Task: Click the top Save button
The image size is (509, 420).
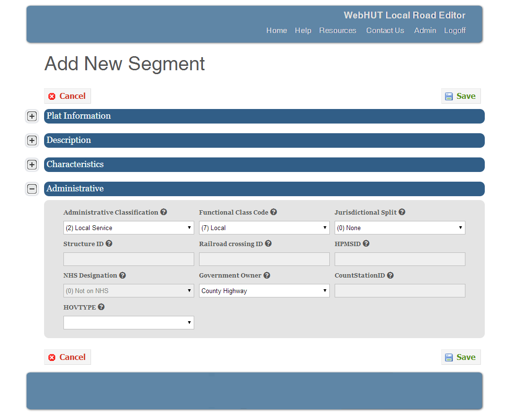Action: 461,96
